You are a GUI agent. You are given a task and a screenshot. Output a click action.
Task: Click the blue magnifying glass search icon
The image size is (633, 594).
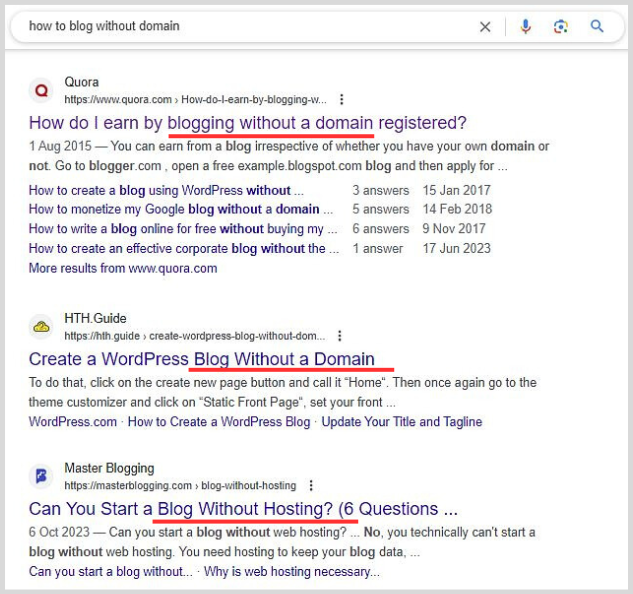tap(597, 26)
